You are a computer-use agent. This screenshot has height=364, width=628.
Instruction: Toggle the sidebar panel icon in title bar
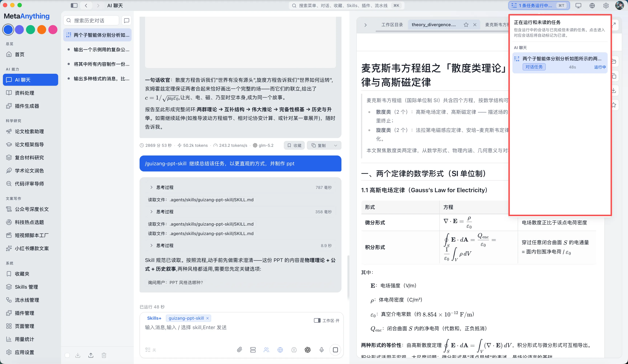74,5
